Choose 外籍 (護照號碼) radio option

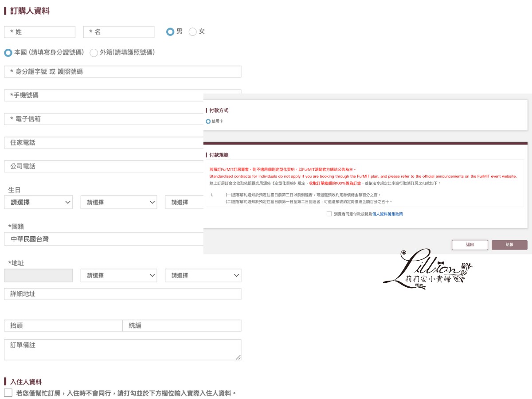pyautogui.click(x=94, y=53)
